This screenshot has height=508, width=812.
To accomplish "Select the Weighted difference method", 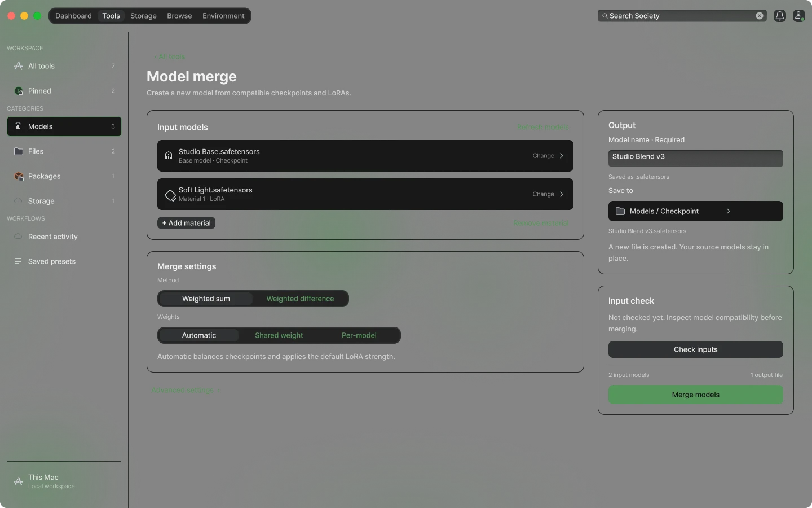I will pos(300,299).
